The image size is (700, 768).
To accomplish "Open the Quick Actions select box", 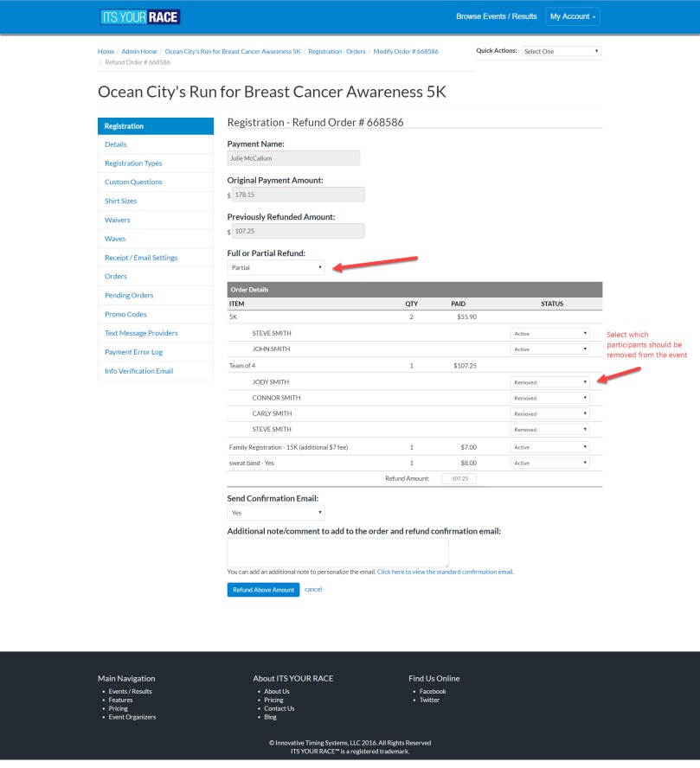I will pyautogui.click(x=561, y=51).
